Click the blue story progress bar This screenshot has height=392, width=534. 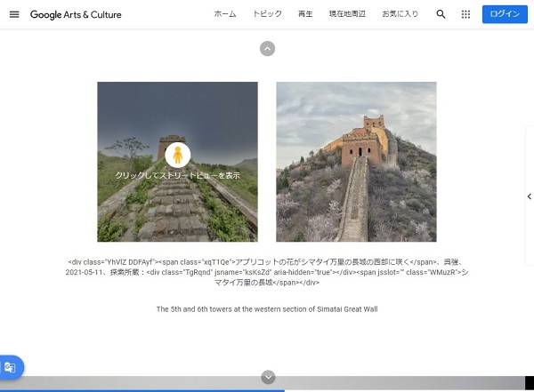(142, 389)
